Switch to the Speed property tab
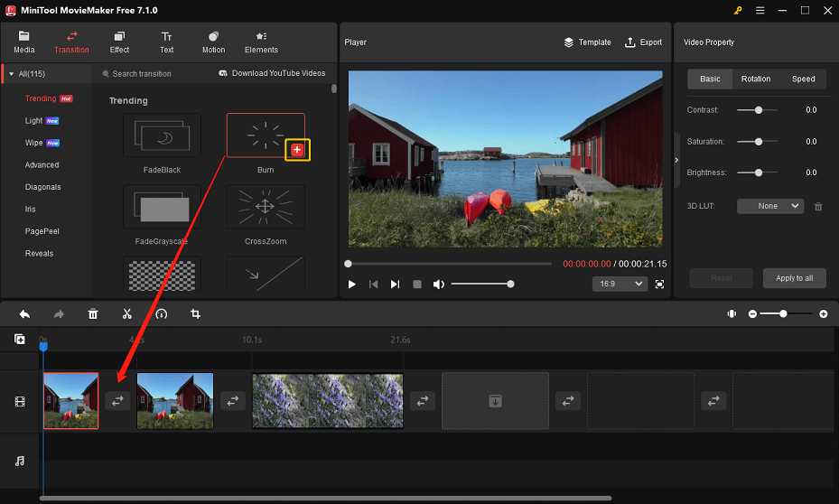This screenshot has height=504, width=839. [803, 79]
